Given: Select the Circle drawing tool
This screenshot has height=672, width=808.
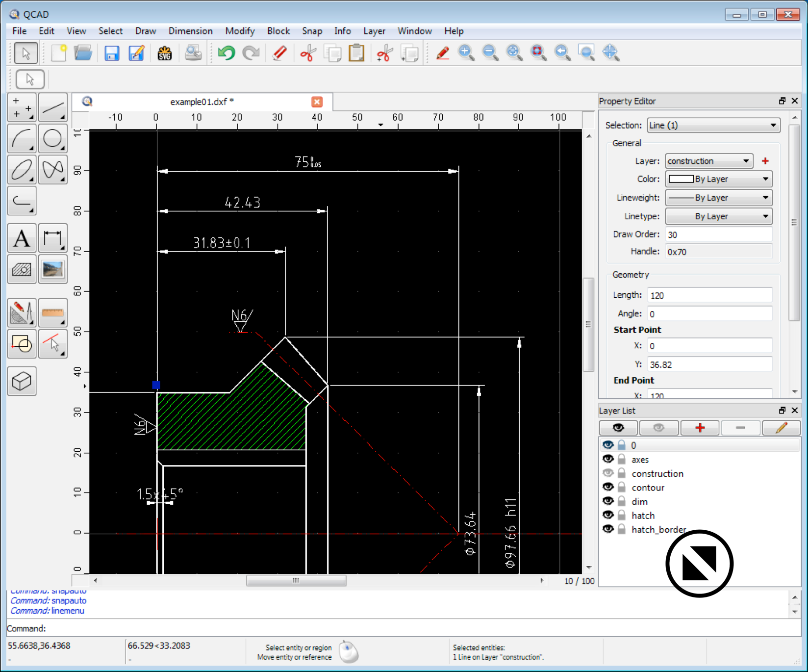Looking at the screenshot, I should coord(52,138).
